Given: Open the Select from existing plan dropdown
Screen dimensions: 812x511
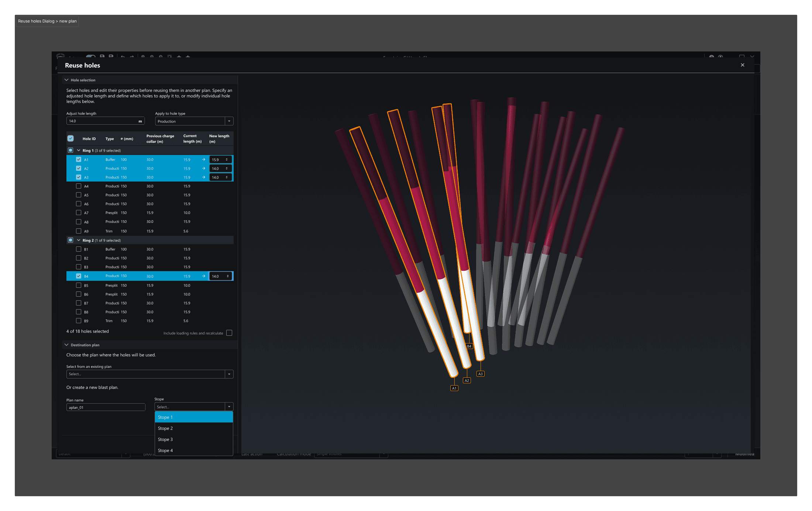Looking at the screenshot, I should point(229,374).
